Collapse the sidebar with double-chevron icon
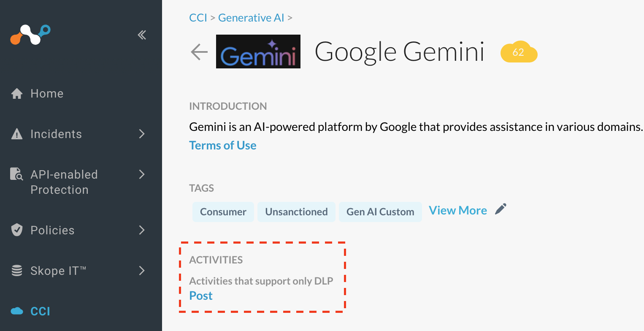Image resolution: width=644 pixels, height=331 pixels. pyautogui.click(x=142, y=35)
